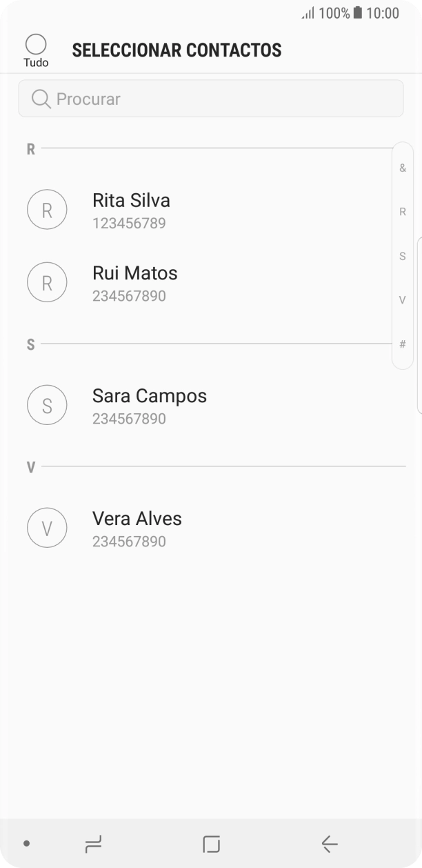This screenshot has width=422, height=868.
Task: Tap the Back arrow navigation icon
Action: coord(329,843)
